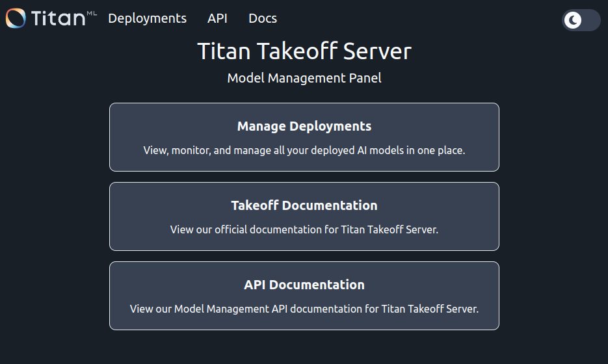The height and width of the screenshot is (364, 608).
Task: Open the Deployments navigation item
Action: tap(147, 18)
